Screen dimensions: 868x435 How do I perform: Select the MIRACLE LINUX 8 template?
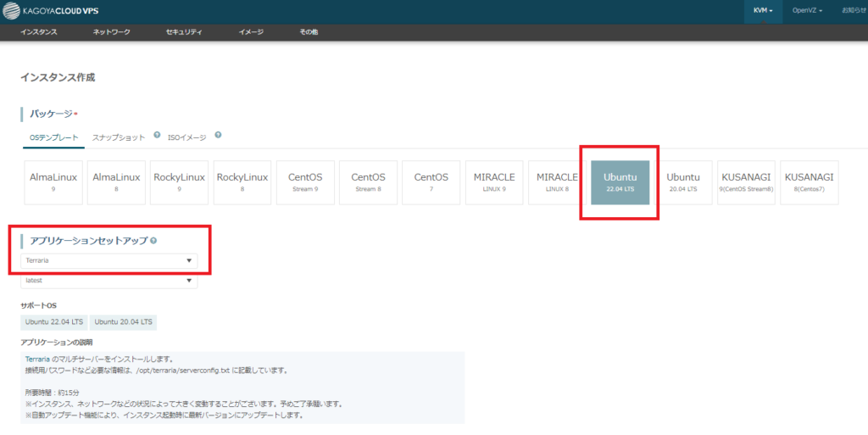tap(557, 182)
